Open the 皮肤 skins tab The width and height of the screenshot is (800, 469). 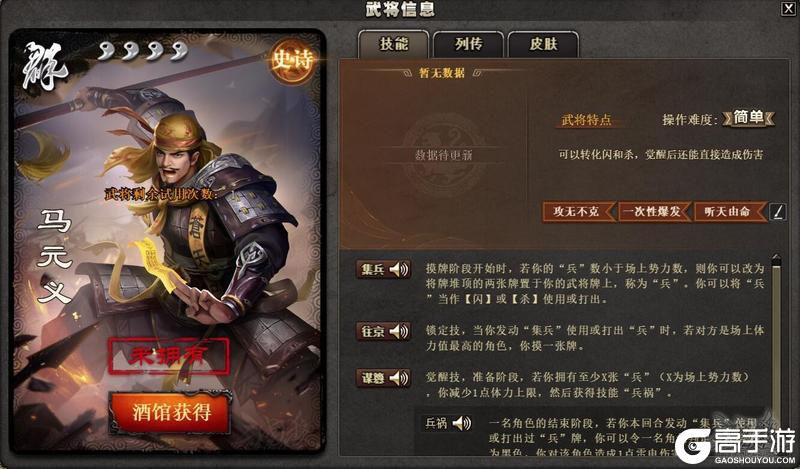(543, 44)
